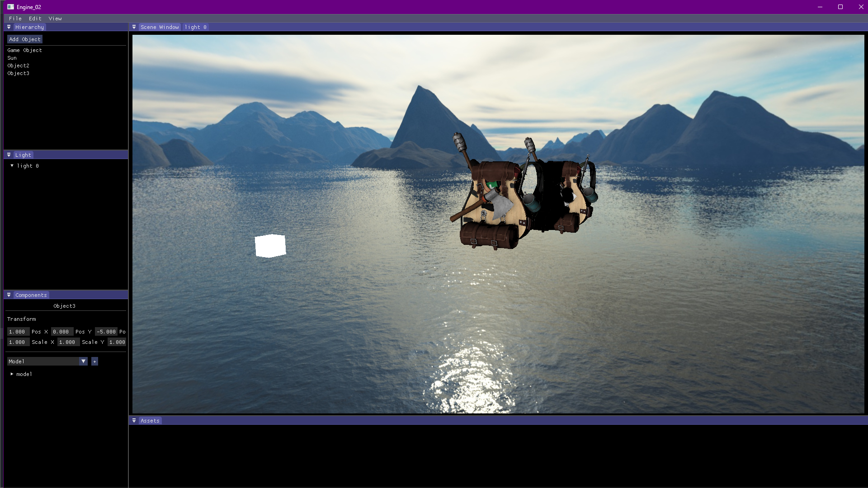Open the View menu
The height and width of the screenshot is (488, 868).
pos(55,19)
